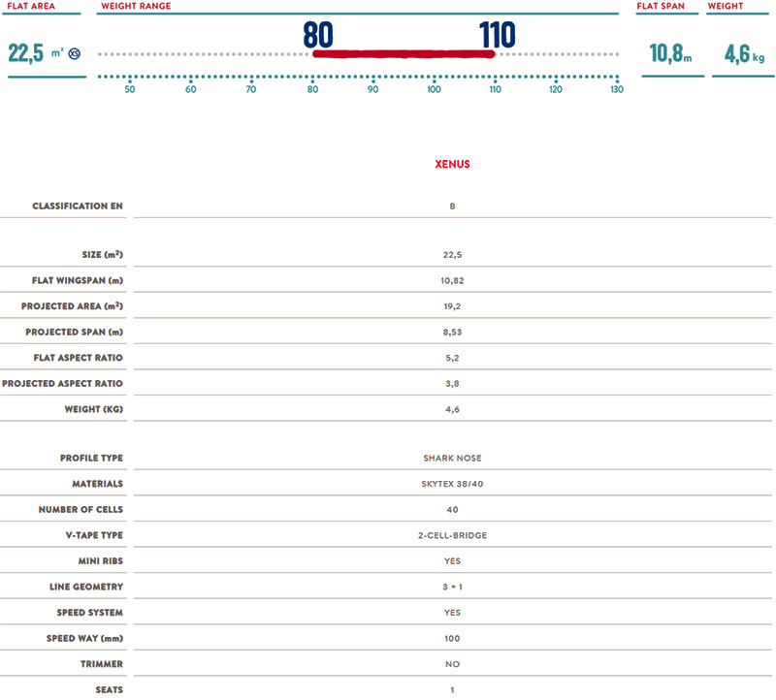Viewport: 776px width, 700px height.
Task: Click the XS size badge icon
Action: [x=75, y=53]
